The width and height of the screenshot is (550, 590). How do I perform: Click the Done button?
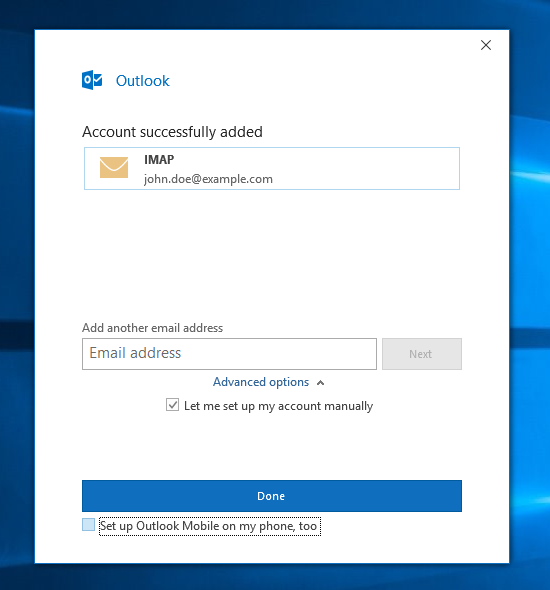click(x=272, y=496)
